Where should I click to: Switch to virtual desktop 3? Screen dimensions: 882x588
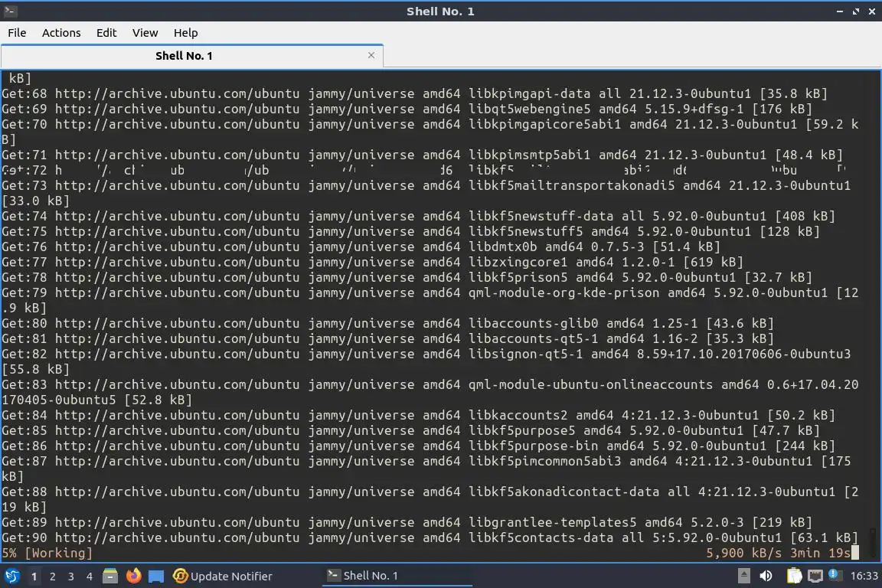click(x=71, y=577)
